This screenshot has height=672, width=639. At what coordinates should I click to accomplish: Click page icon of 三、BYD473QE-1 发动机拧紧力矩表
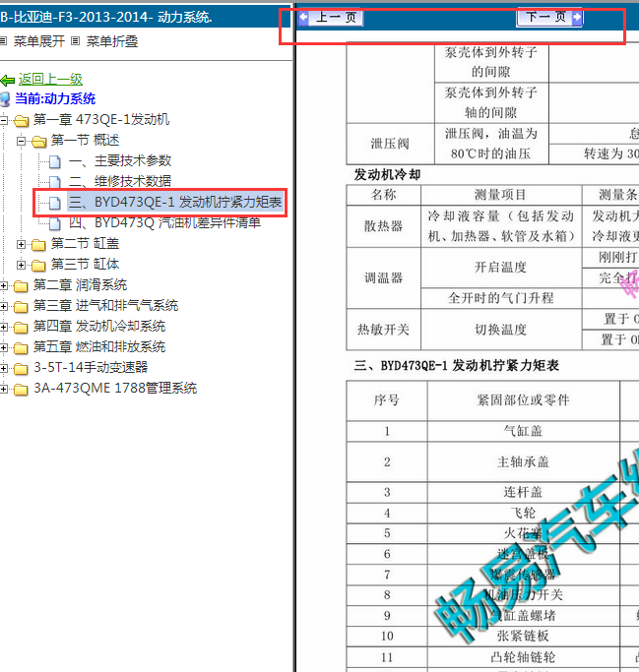(54, 203)
